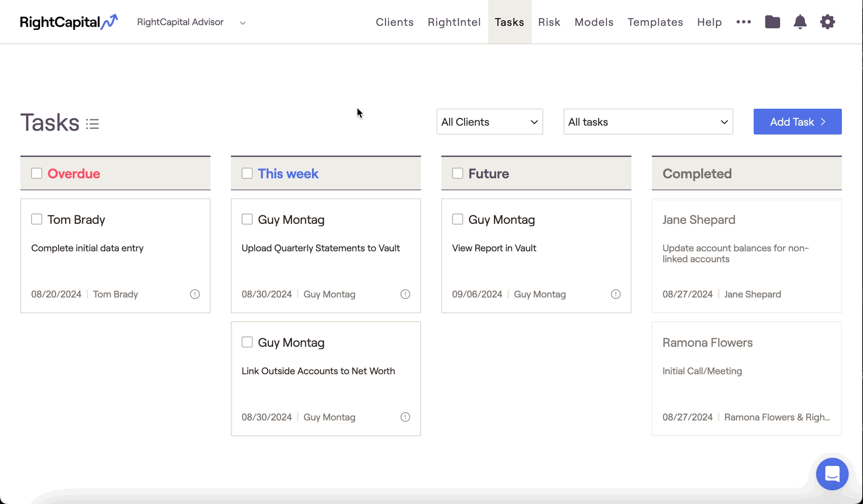This screenshot has height=504, width=863.
Task: Open the chat support bubble
Action: coord(832,474)
